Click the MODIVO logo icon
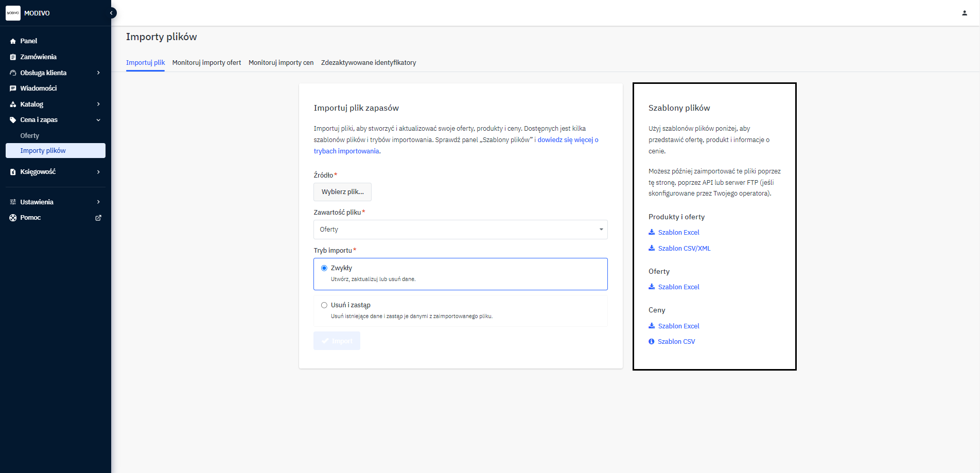This screenshot has height=473, width=980. (x=13, y=13)
